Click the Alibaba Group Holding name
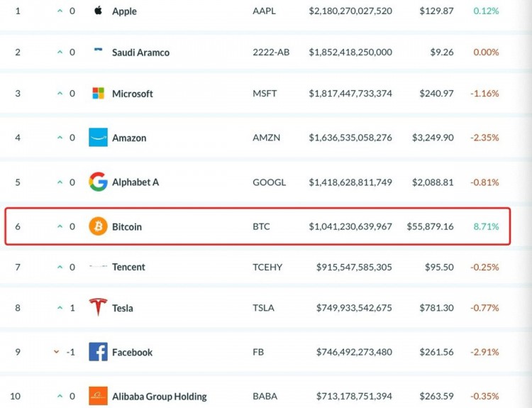 [159, 397]
